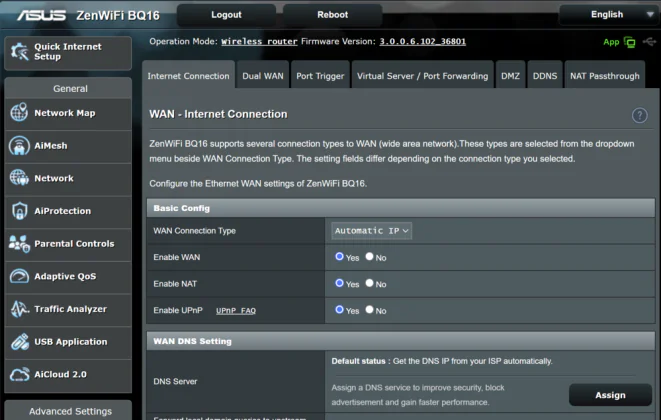Click the AiMesh sidebar icon
The image size is (661, 420).
click(19, 145)
